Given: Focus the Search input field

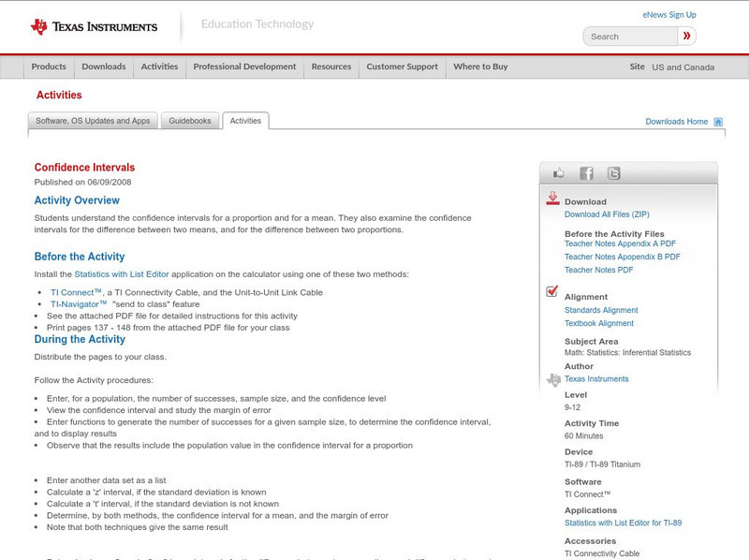Looking at the screenshot, I should [x=630, y=37].
